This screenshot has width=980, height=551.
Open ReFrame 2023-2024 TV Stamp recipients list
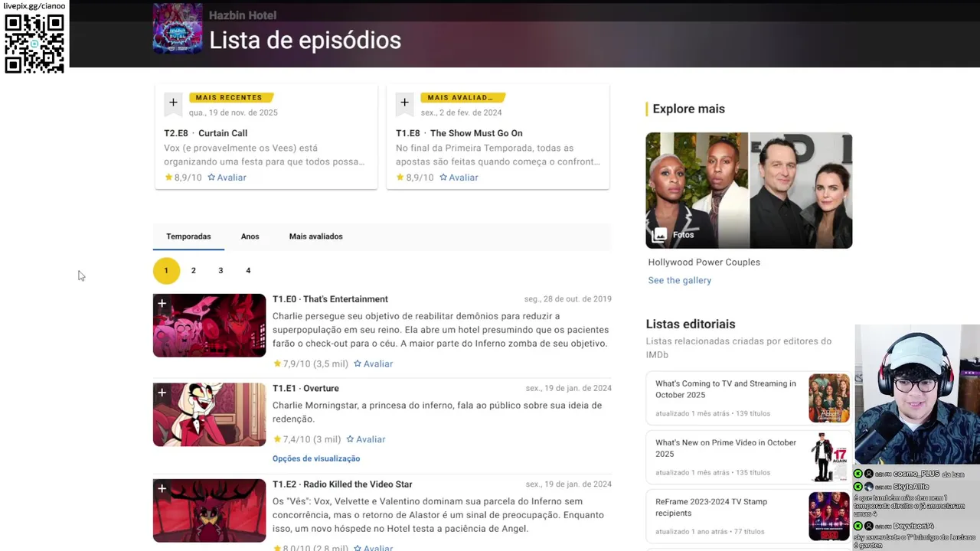[x=711, y=507]
